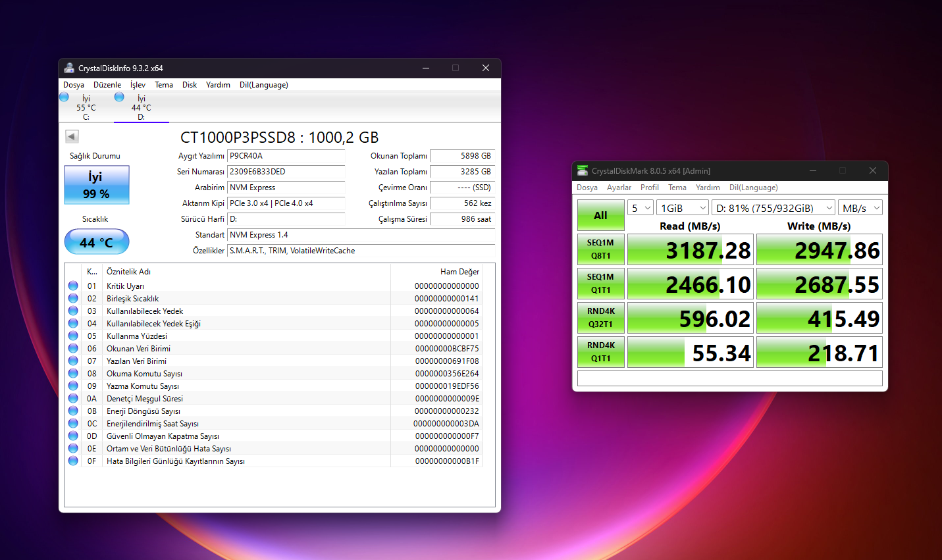This screenshot has height=560, width=942.
Task: Open Dil(Language) menu in CrystalDiskMark
Action: [x=753, y=188]
